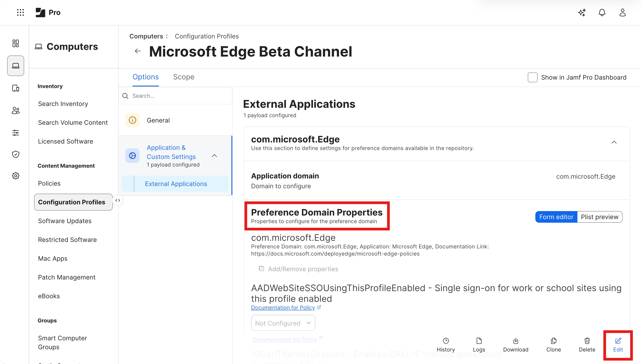The width and height of the screenshot is (641, 364).
Task: Open Restricted Software
Action: click(x=67, y=240)
